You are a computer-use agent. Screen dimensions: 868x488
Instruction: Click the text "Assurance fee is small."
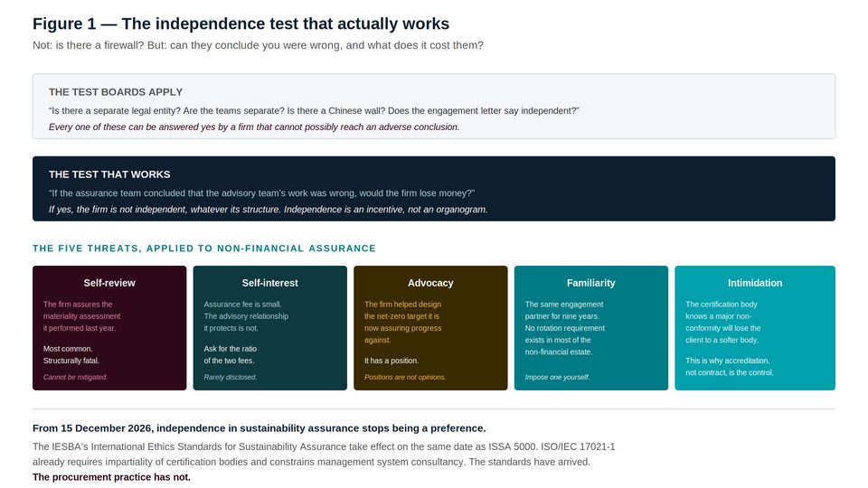(x=242, y=305)
